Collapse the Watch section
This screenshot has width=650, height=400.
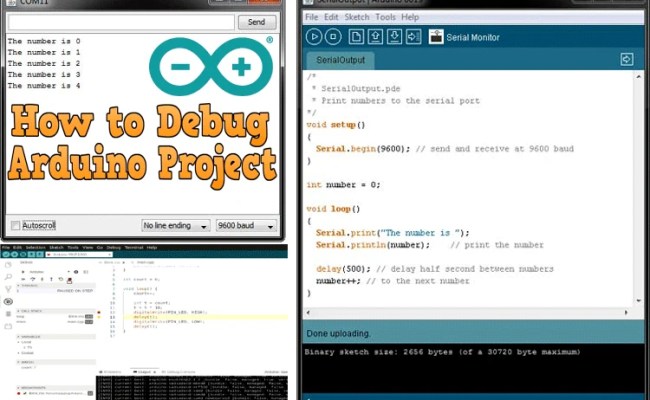point(18,362)
